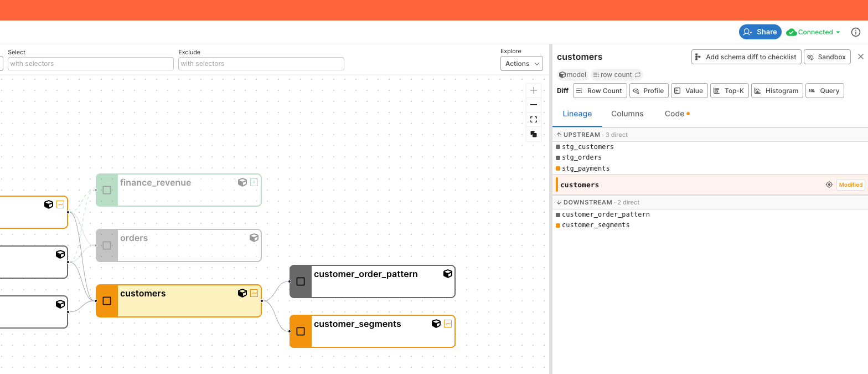868x374 pixels.
Task: Run the Top-K diff
Action: coord(730,91)
